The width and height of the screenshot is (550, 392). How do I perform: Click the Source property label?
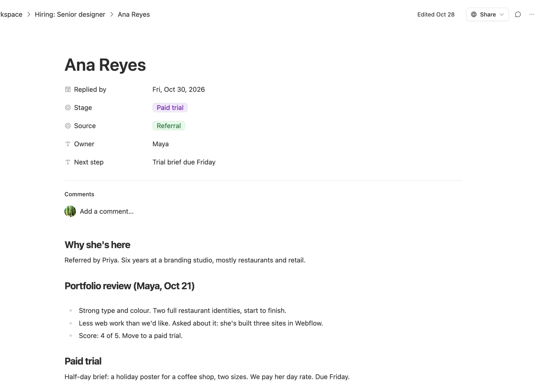[85, 126]
